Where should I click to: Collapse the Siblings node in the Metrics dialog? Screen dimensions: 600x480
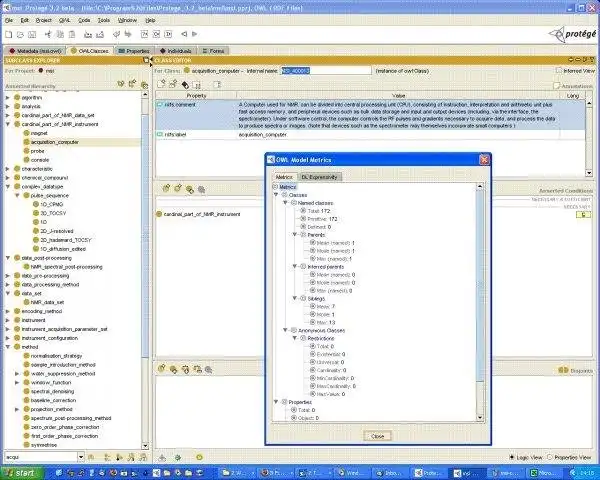coord(295,298)
